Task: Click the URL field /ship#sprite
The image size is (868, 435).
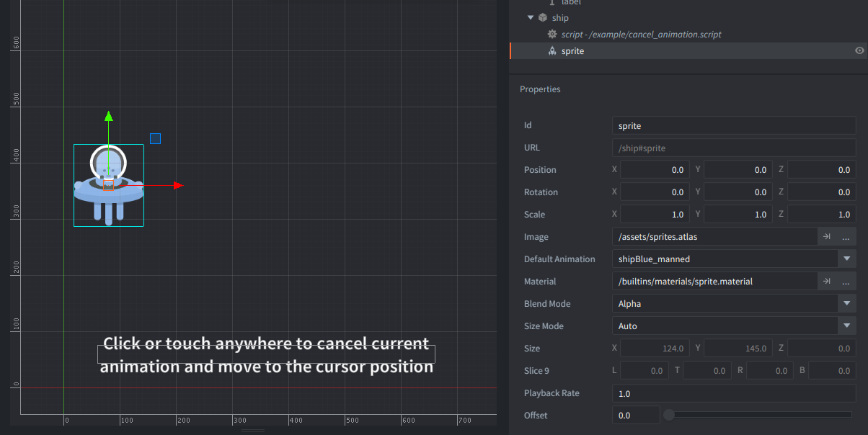Action: (734, 148)
